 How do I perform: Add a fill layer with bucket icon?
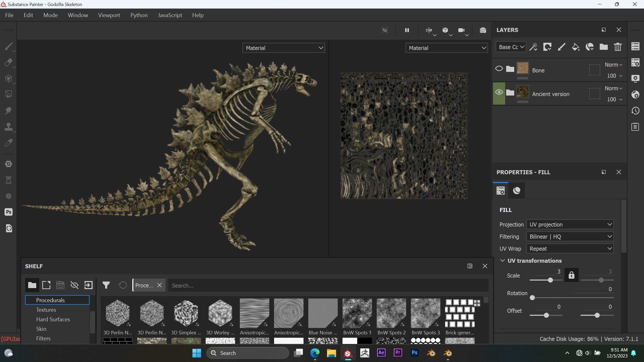[576, 47]
